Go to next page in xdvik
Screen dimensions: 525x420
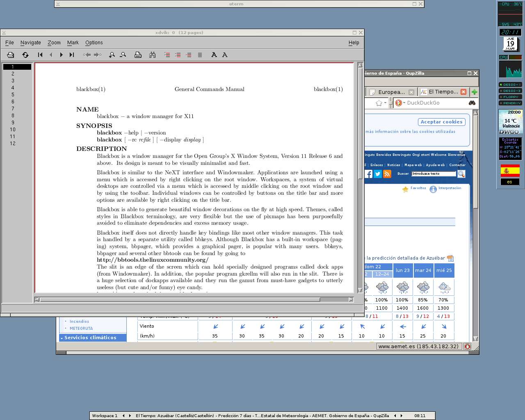click(x=62, y=55)
